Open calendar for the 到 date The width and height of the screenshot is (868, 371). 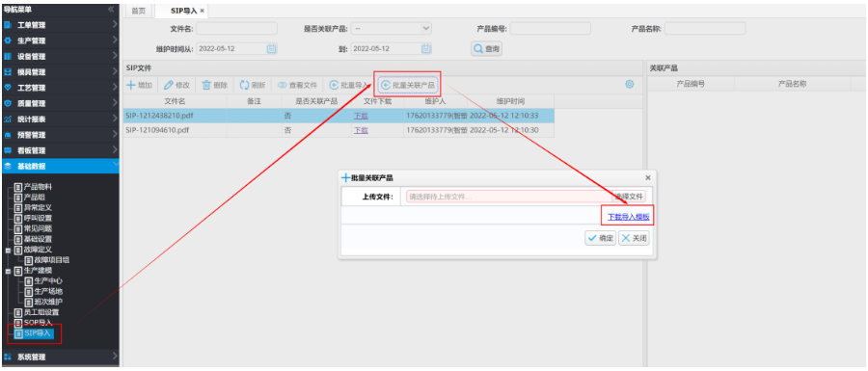pyautogui.click(x=425, y=48)
